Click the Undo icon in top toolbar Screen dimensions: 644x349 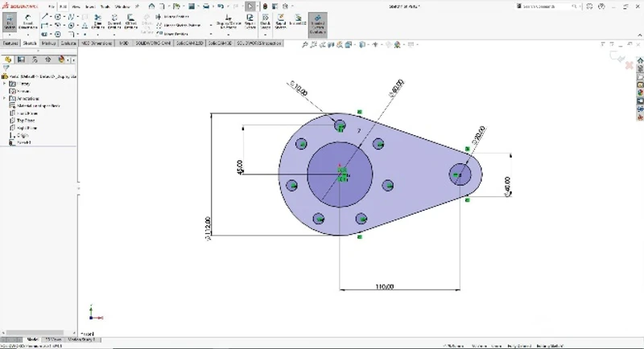click(221, 6)
